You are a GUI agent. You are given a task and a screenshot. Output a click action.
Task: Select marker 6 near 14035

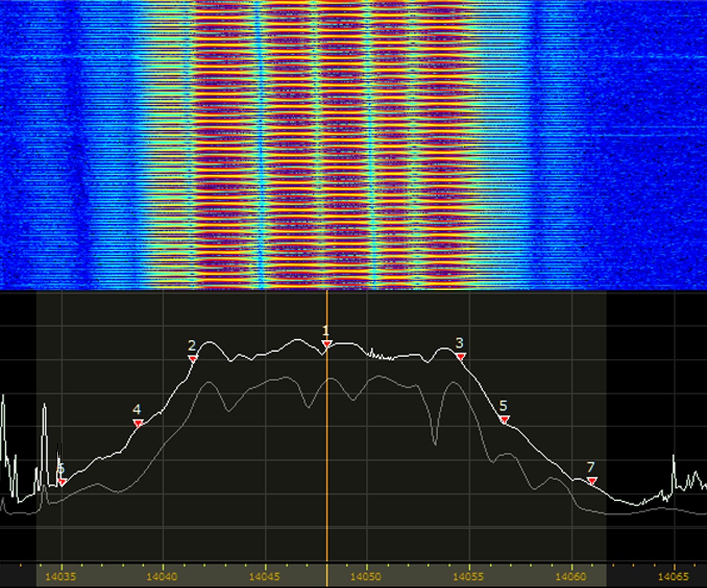pyautogui.click(x=62, y=482)
